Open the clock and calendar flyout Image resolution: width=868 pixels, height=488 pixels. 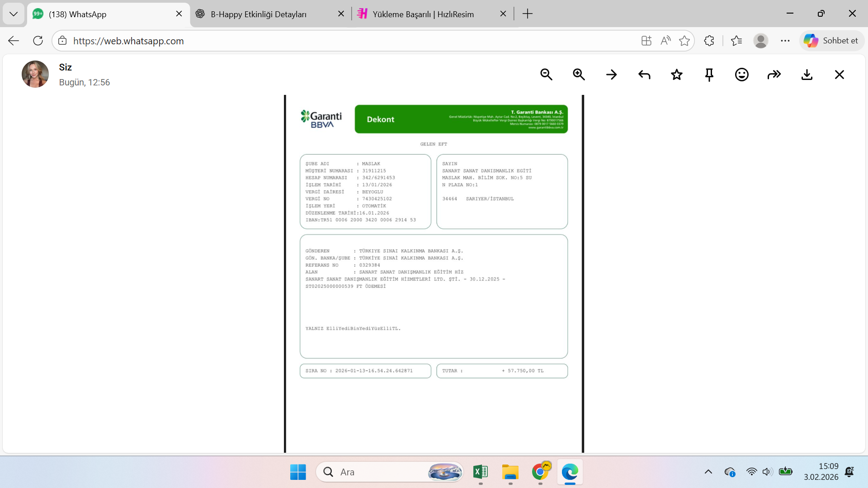tap(821, 472)
